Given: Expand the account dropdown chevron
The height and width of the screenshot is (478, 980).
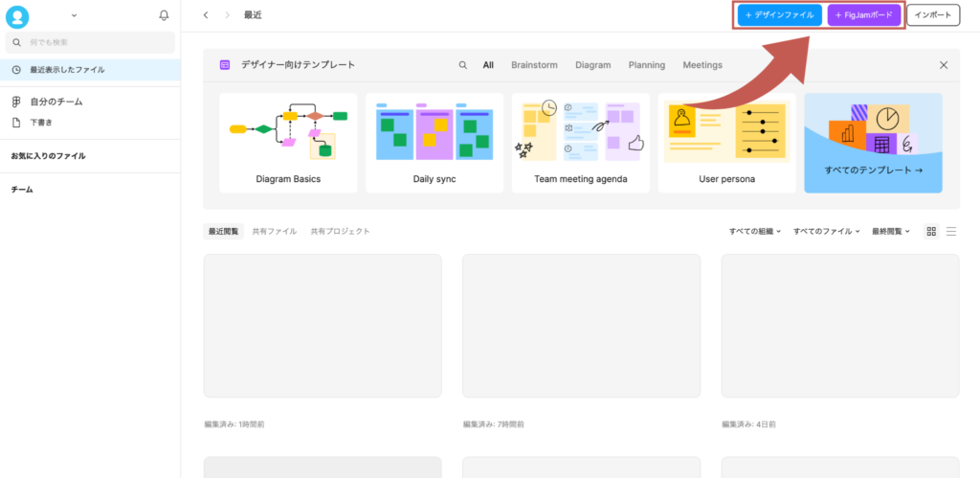Looking at the screenshot, I should (x=75, y=15).
